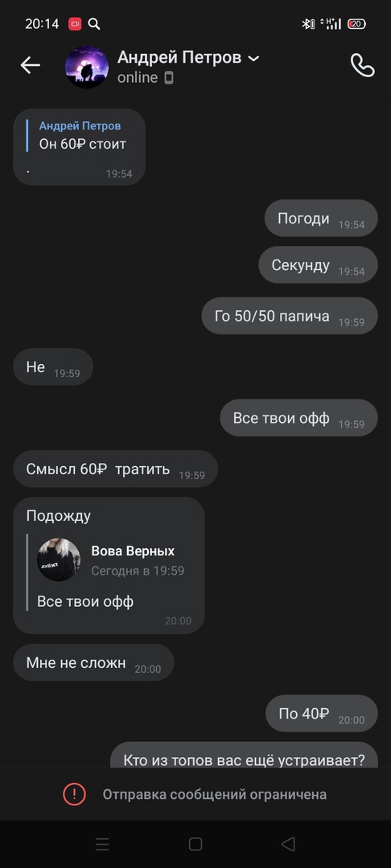
Task: Tap the red exclamation warning icon
Action: click(x=74, y=794)
